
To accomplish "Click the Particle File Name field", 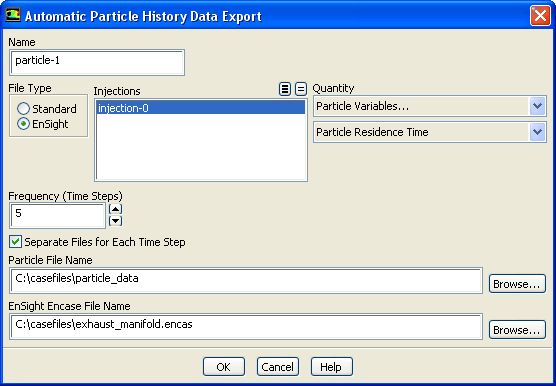I will [x=246, y=280].
